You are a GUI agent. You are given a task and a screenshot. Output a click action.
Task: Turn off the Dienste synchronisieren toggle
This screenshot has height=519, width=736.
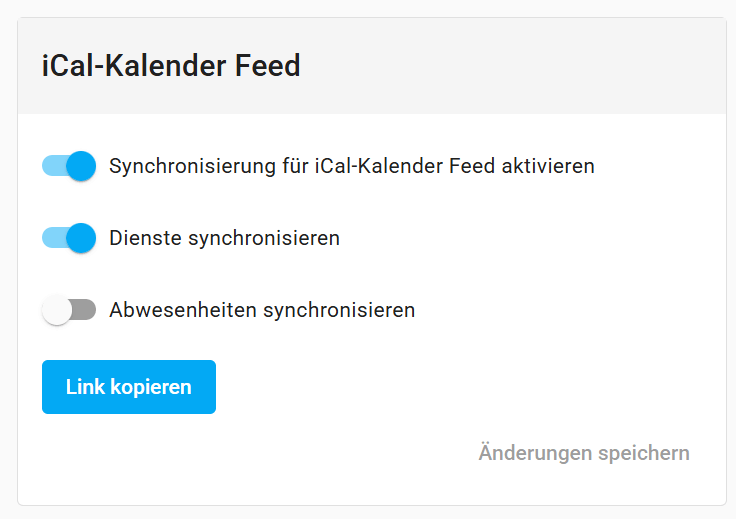[x=69, y=238]
